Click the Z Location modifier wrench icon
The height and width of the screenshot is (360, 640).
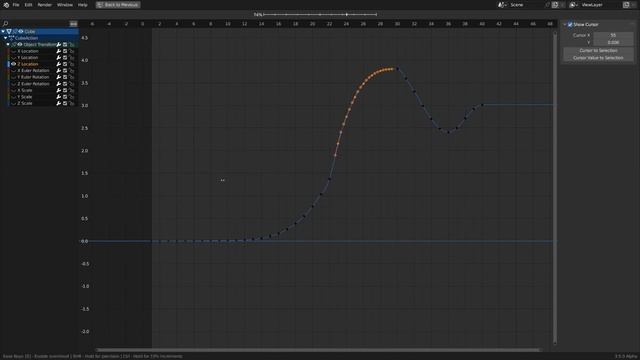point(58,64)
